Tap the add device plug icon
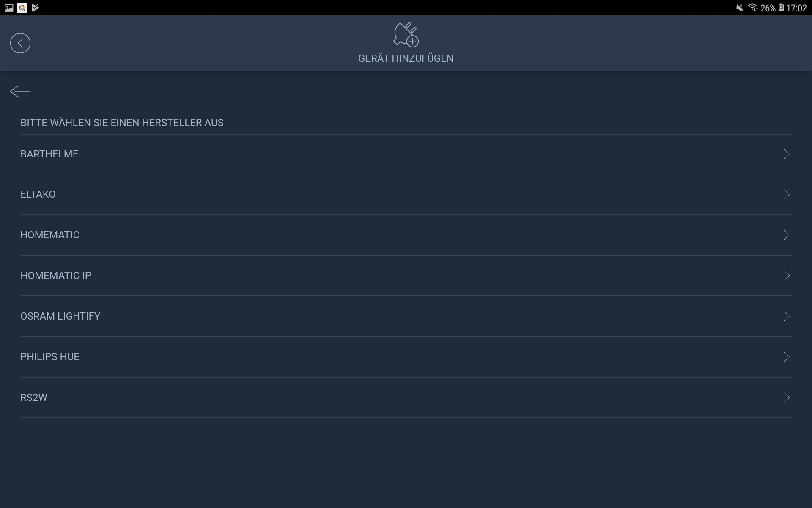Screen dimensions: 812x508 coord(406,35)
